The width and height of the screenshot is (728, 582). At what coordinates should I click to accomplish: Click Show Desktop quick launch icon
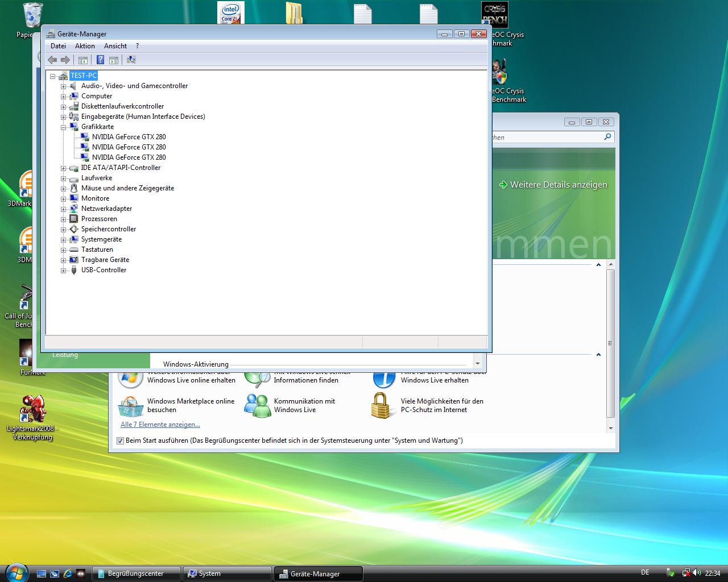42,573
